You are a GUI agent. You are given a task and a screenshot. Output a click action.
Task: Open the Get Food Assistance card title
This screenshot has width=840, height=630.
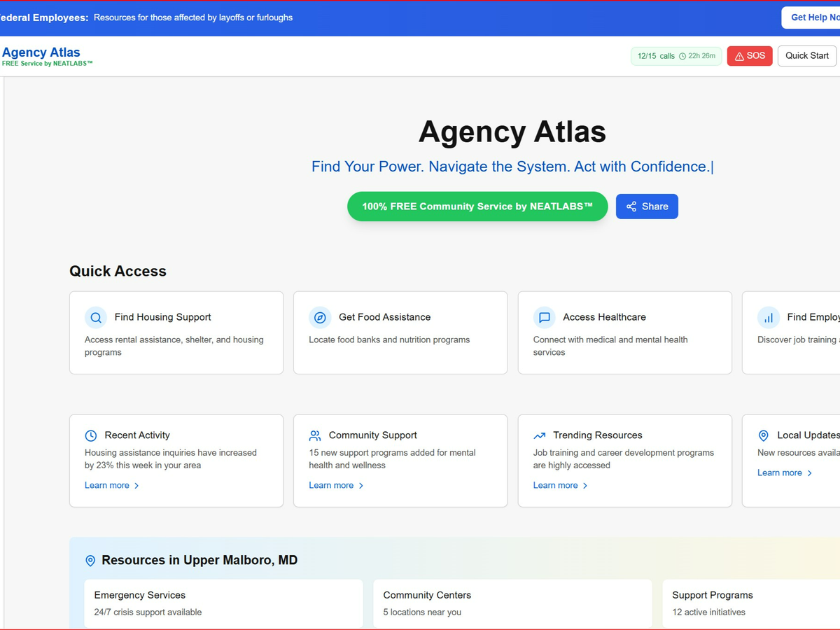385,317
